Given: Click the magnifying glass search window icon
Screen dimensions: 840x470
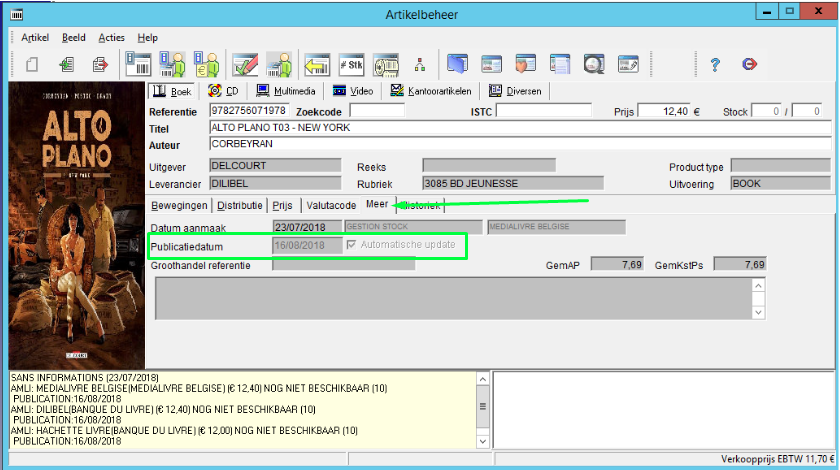Looking at the screenshot, I should [x=594, y=64].
